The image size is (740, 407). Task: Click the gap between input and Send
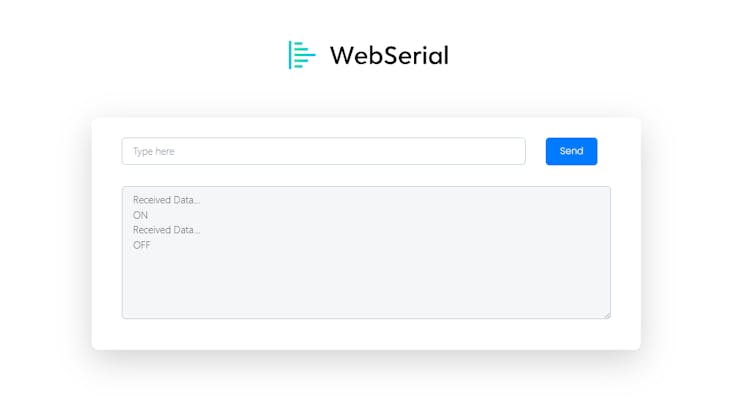536,151
